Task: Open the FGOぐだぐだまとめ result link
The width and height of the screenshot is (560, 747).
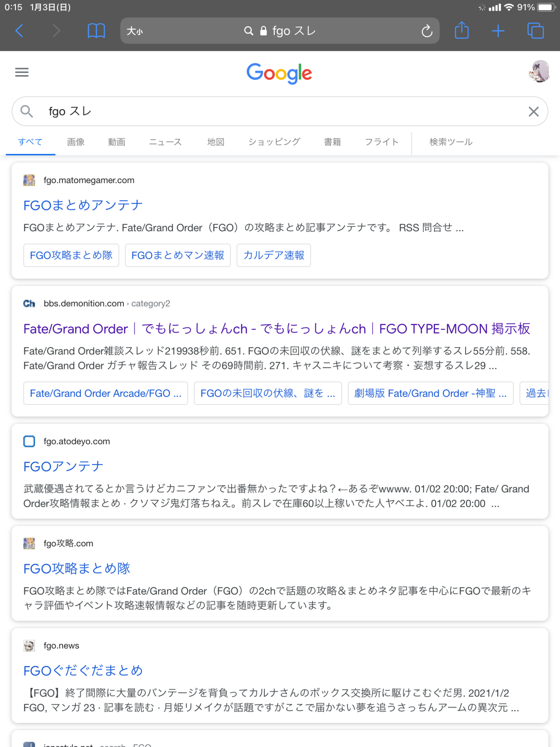Action: [83, 670]
